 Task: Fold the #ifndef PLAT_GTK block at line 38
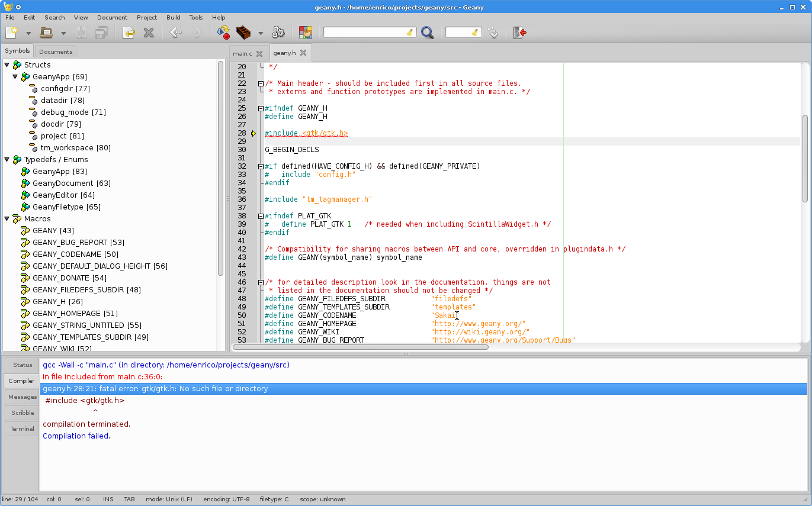(x=261, y=216)
